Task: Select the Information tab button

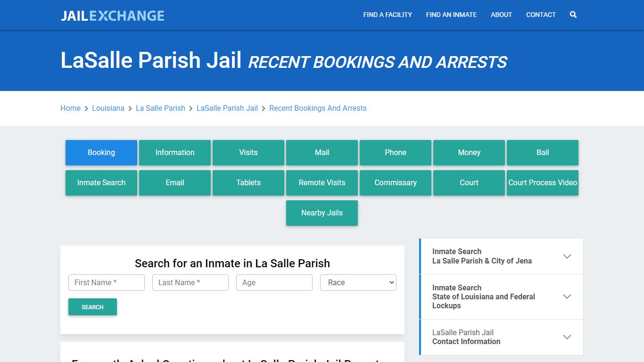Action: [175, 152]
